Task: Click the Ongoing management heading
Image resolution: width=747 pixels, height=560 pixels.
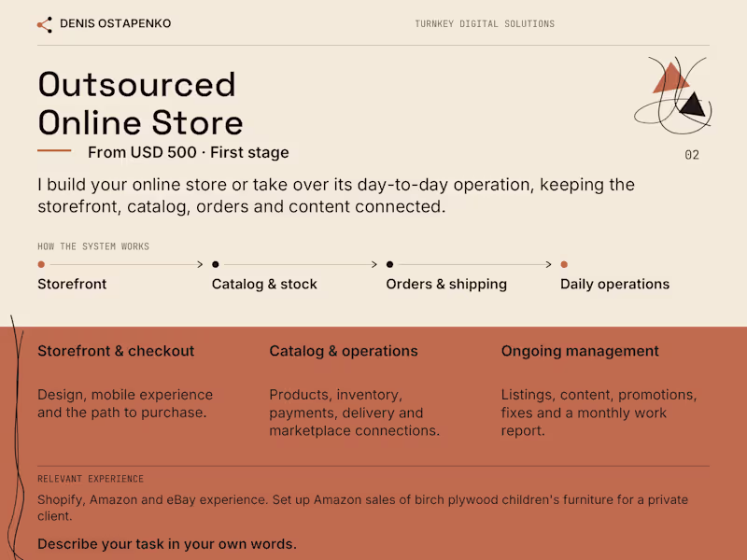Action: 580,352
